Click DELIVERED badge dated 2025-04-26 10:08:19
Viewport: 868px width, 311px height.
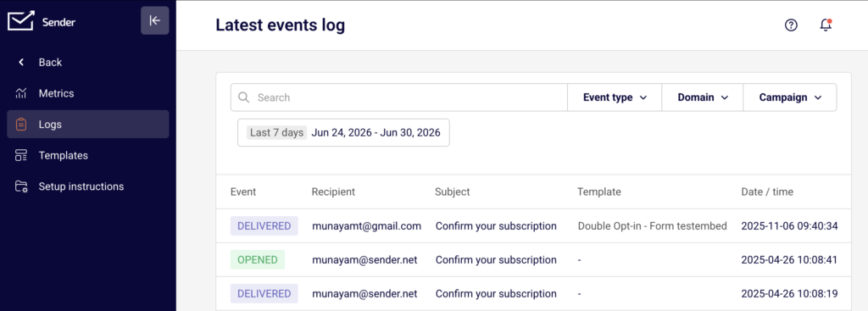pos(264,293)
